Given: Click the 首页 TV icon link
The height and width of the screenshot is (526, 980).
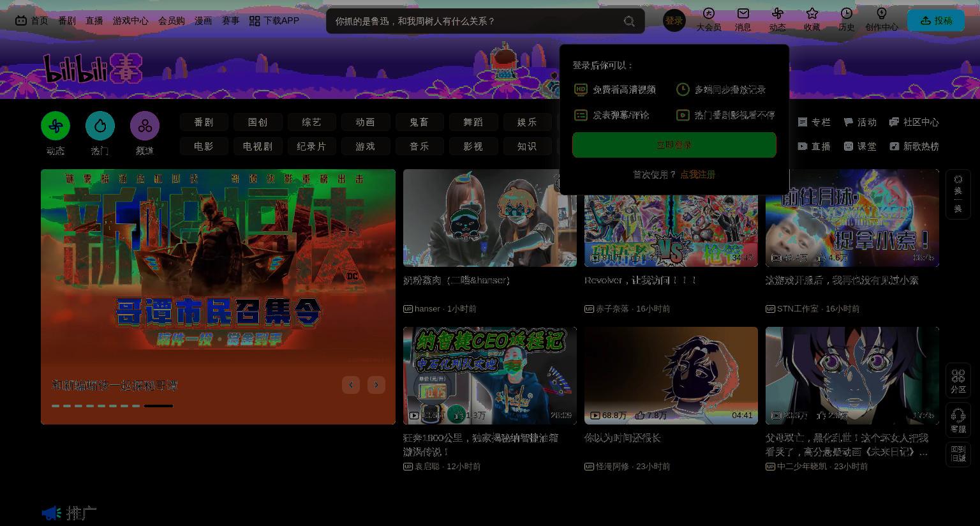Looking at the screenshot, I should 31,20.
